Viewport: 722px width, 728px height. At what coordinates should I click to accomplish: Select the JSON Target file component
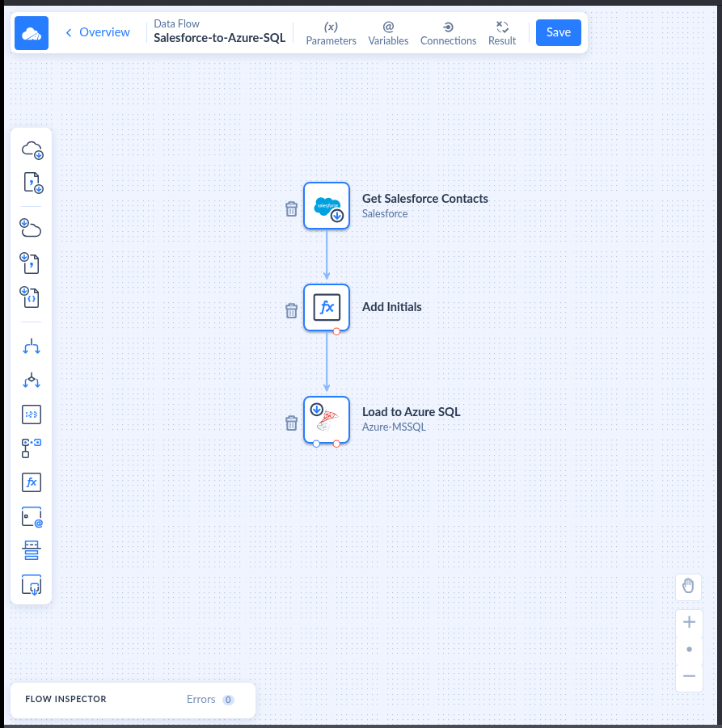coord(30,297)
